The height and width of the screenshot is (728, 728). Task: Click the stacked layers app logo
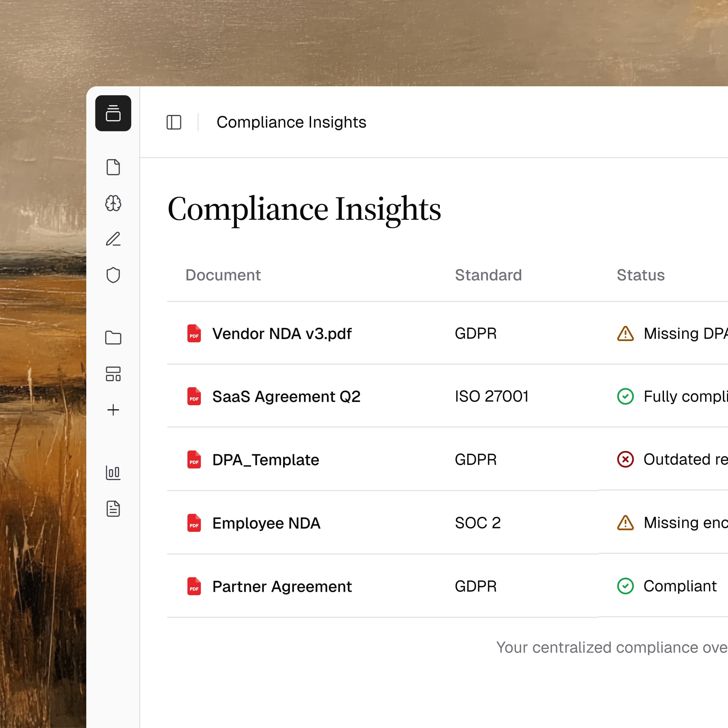(x=113, y=113)
